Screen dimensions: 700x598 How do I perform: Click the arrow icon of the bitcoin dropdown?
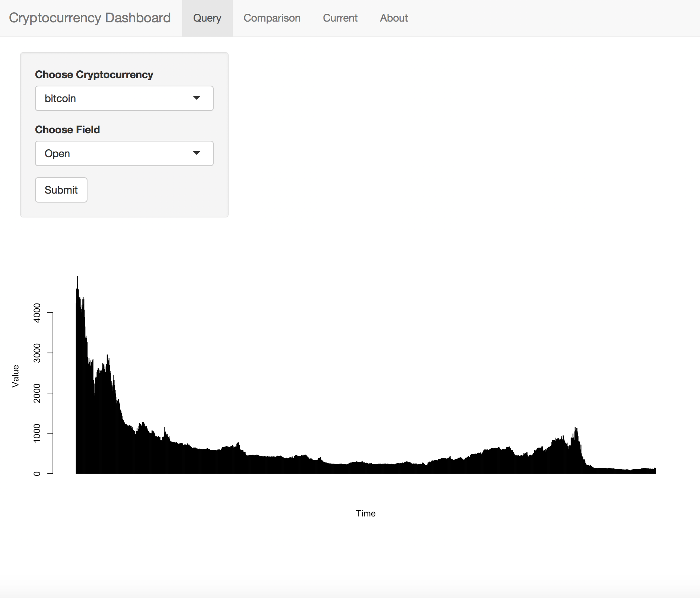pos(197,98)
